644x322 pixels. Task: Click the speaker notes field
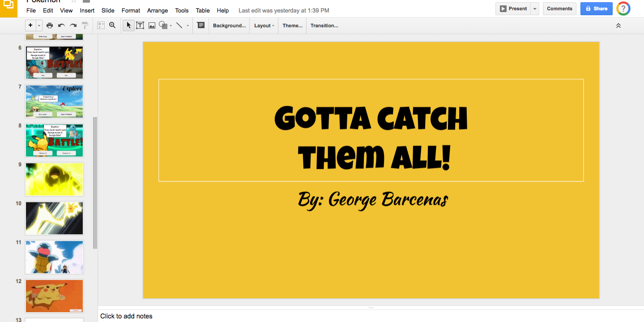(371, 316)
